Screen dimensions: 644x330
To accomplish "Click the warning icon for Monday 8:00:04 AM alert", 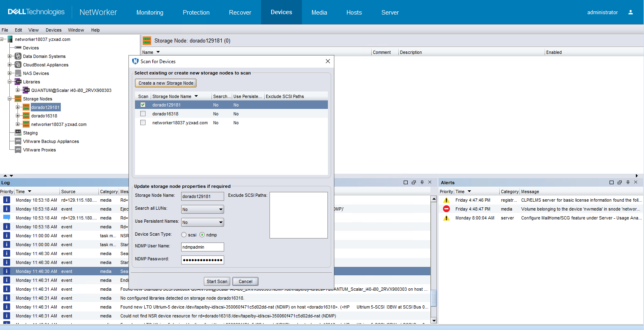I will coord(446,218).
